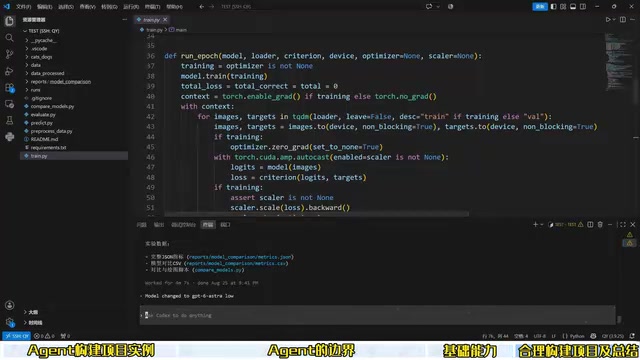Open the Terminal menu
640x360 pixels.
[153, 7]
